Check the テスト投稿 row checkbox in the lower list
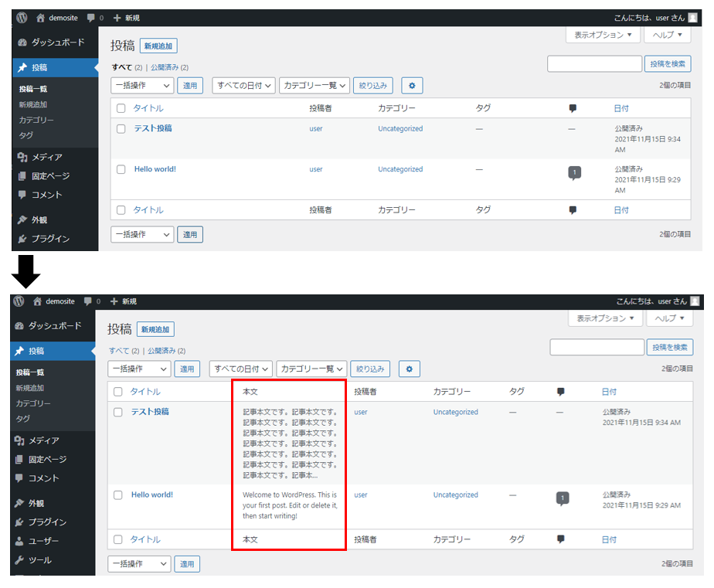This screenshot has height=588, width=714. 118,413
